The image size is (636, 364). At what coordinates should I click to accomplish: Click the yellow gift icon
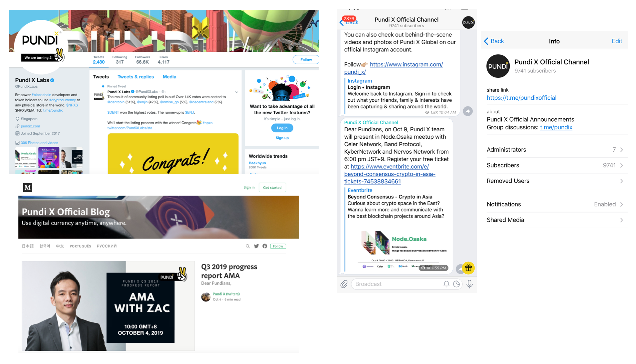(x=468, y=268)
